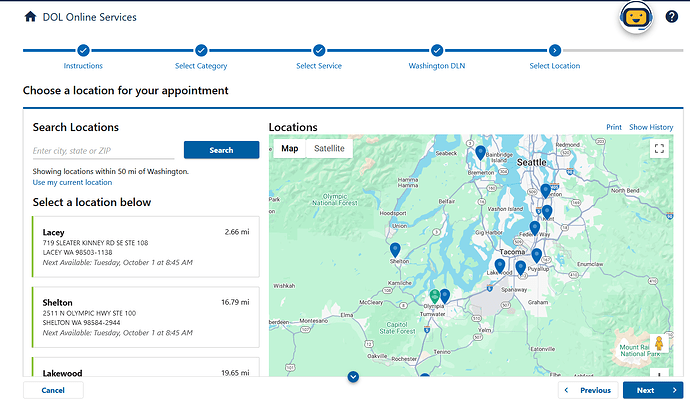Viewport: 690px width, 399px height.
Task: Focus the city, state or ZIP field
Action: click(103, 150)
